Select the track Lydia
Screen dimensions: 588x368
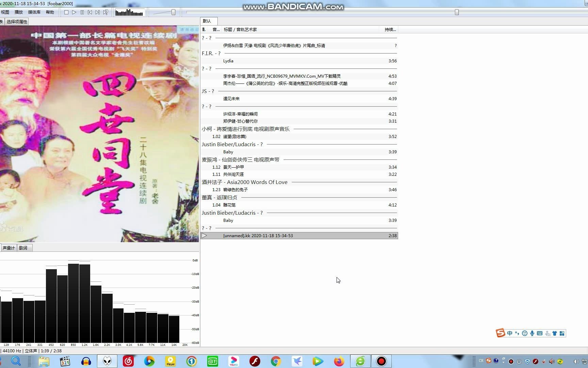pos(299,61)
